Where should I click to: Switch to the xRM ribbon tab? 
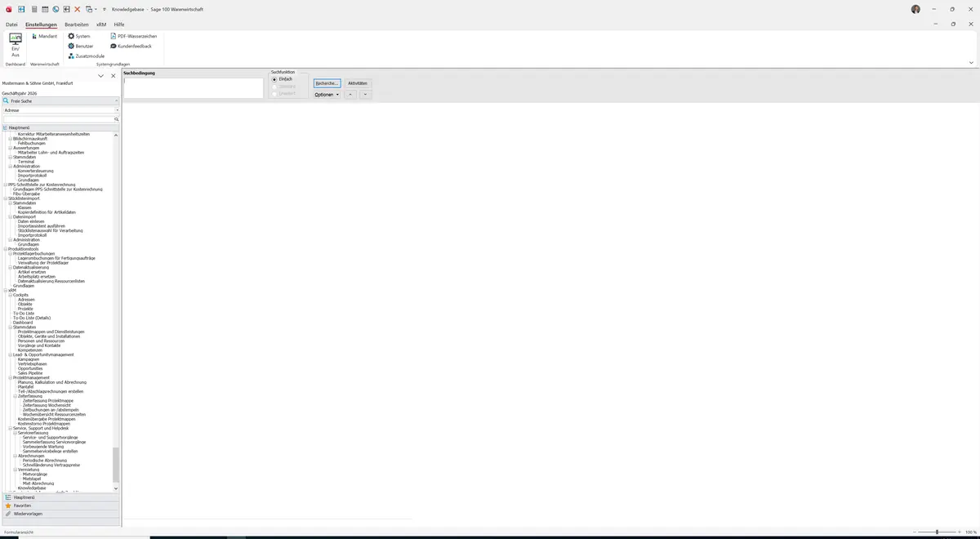[101, 24]
